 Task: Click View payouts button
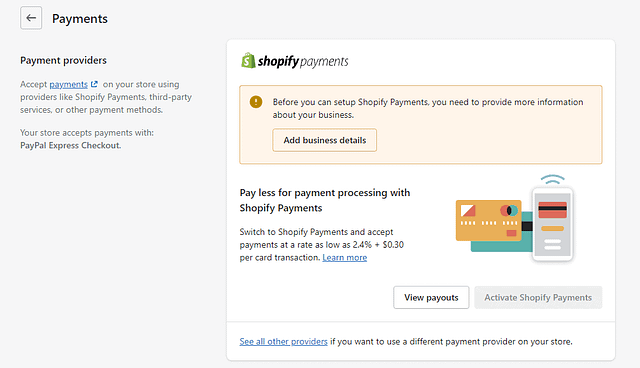[431, 297]
